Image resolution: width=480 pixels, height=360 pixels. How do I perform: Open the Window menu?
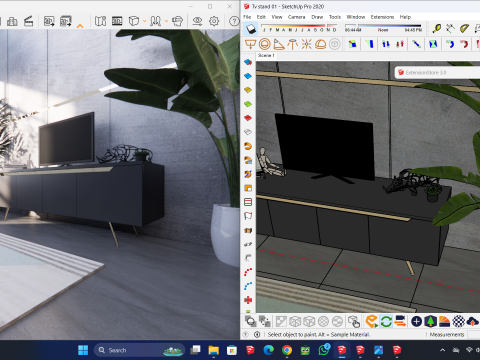click(356, 17)
